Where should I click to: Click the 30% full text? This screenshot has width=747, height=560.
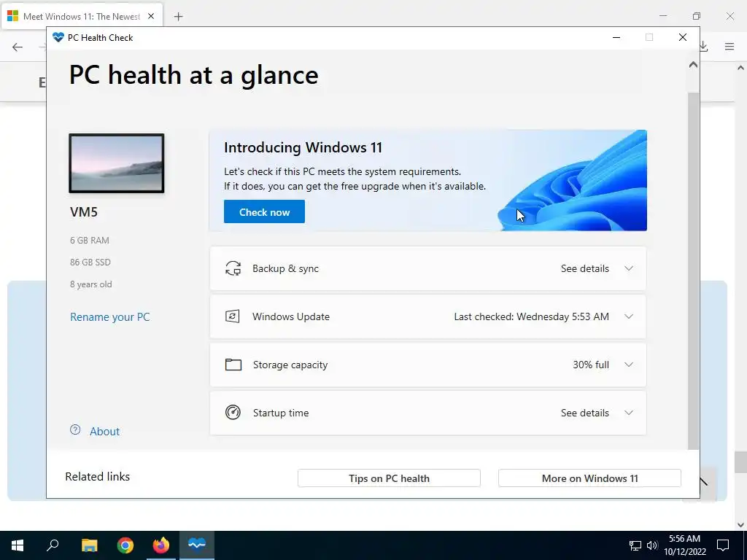591,365
